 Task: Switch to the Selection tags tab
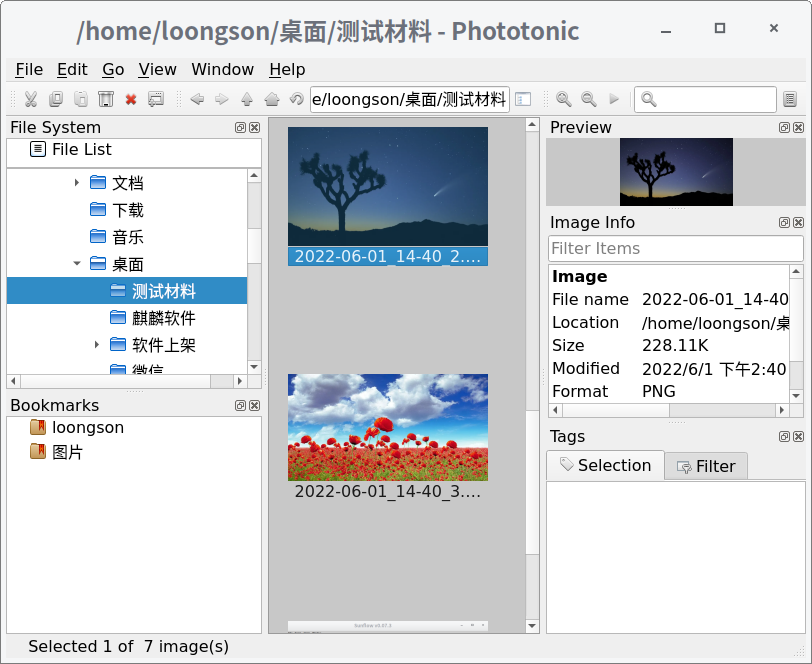pos(605,465)
